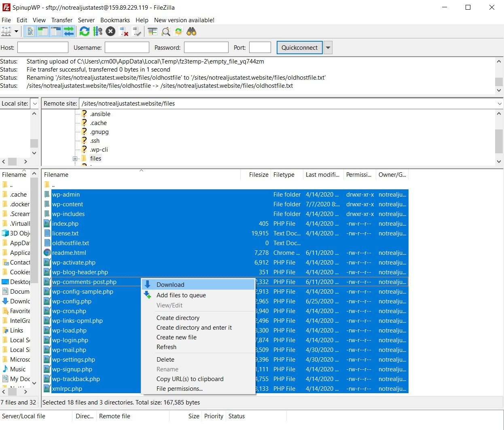Disconnect from the current server
Image resolution: width=504 pixels, height=430 pixels.
124,32
